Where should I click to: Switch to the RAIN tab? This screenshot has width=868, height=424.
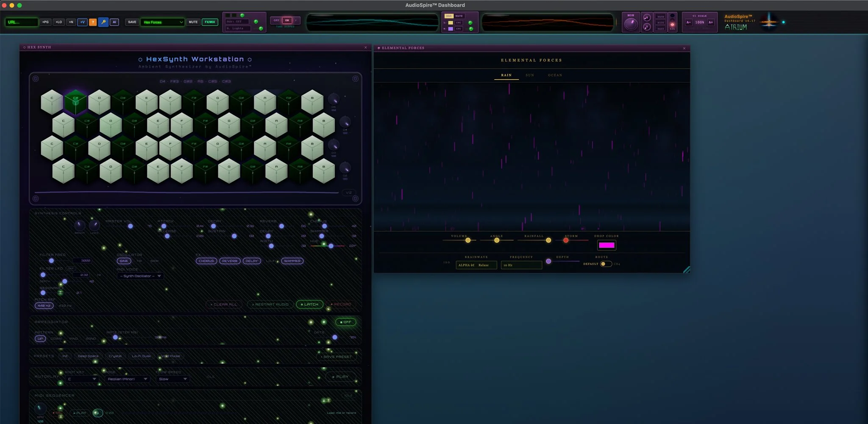(506, 75)
